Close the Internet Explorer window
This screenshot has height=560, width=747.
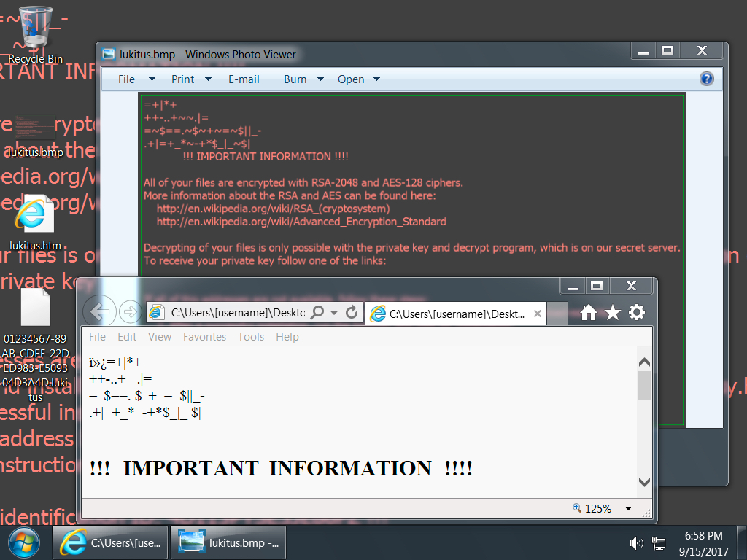click(x=632, y=286)
